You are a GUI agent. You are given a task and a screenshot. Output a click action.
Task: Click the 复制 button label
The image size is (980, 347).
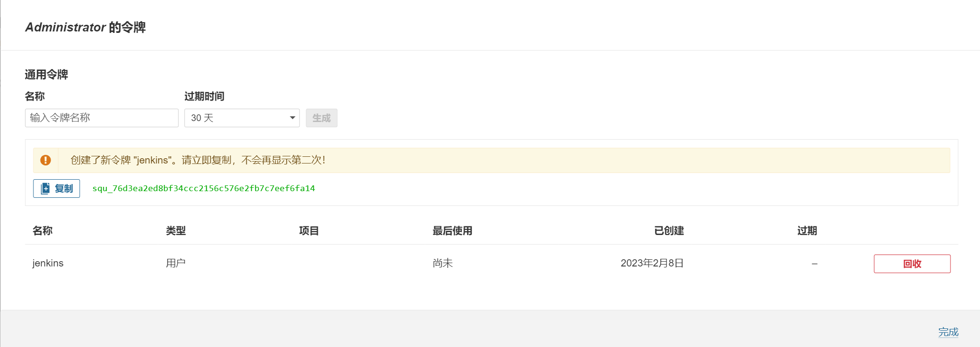click(64, 189)
